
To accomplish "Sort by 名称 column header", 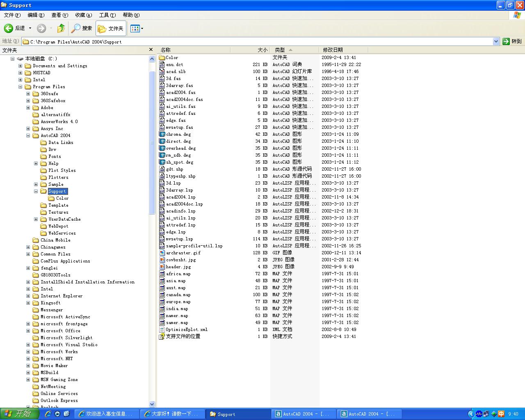I will pos(194,50).
